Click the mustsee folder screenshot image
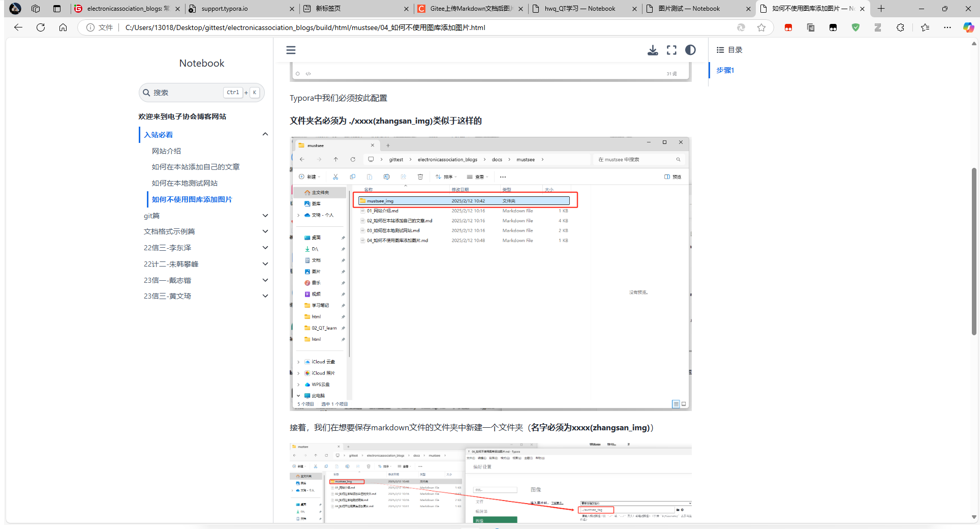 [491, 274]
